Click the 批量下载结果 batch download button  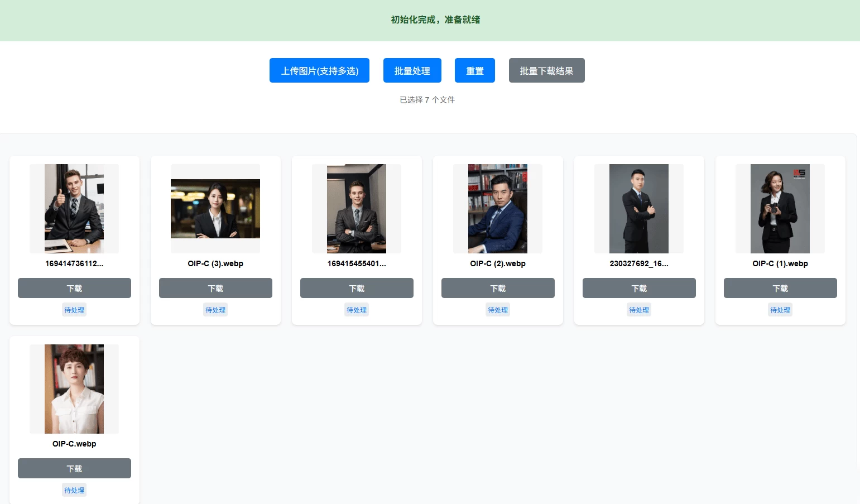pos(546,70)
